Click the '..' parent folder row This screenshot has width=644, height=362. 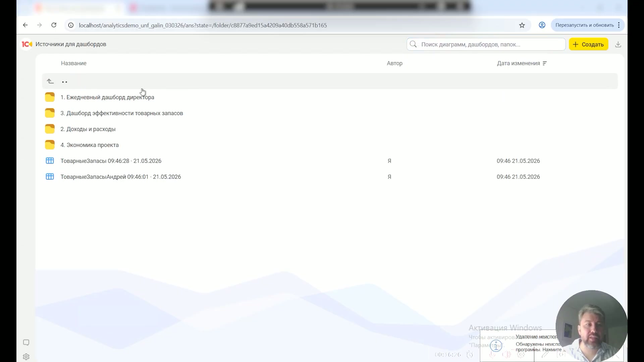(x=330, y=81)
